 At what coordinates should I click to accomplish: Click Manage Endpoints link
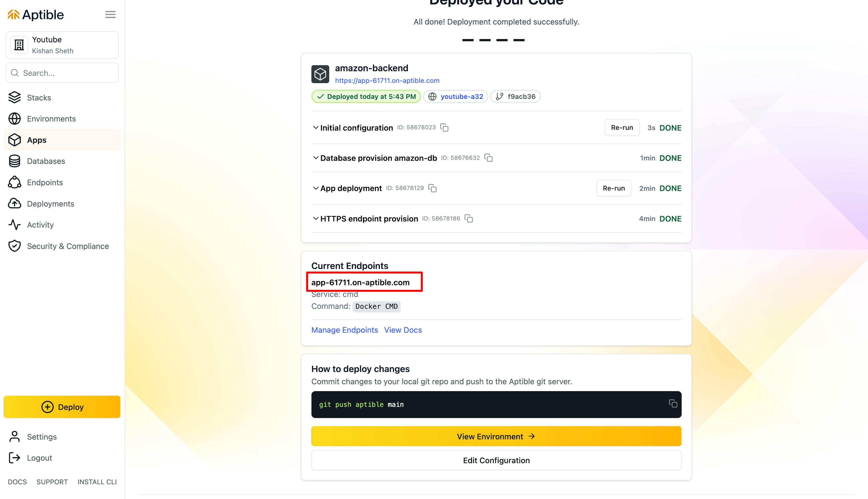344,330
